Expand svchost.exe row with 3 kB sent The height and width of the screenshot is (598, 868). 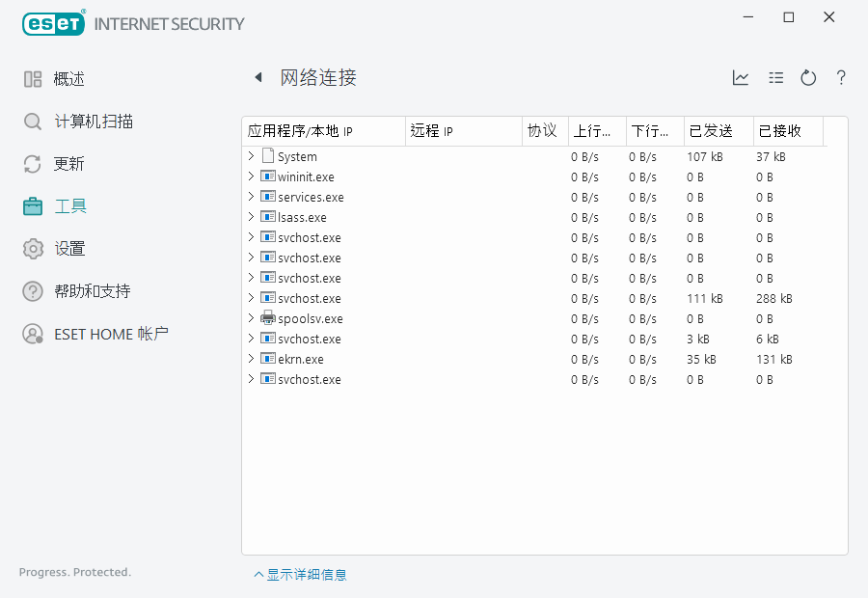tap(251, 339)
